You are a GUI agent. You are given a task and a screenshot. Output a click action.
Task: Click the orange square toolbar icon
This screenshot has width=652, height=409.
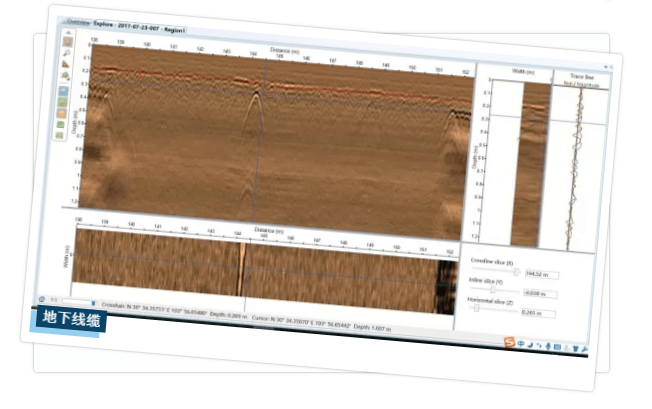(x=62, y=112)
